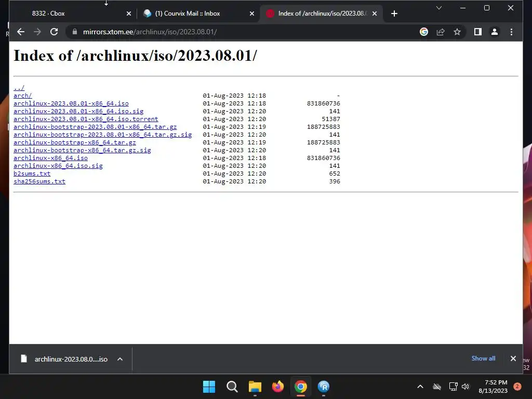The image size is (532, 399).
Task: Download the archlinux-2023.08.01-x86_64.iso.torrent file
Action: click(x=86, y=119)
